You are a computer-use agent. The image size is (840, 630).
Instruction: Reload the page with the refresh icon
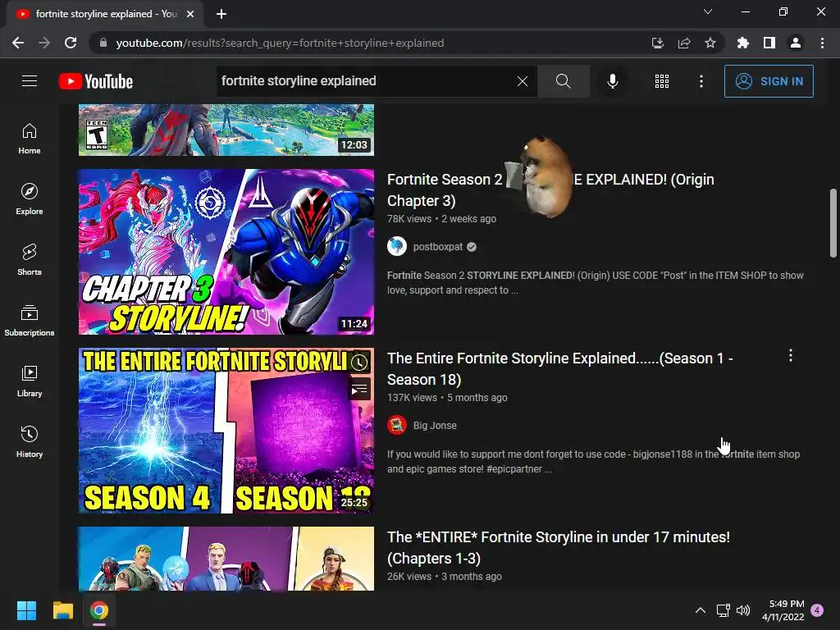pos(71,43)
